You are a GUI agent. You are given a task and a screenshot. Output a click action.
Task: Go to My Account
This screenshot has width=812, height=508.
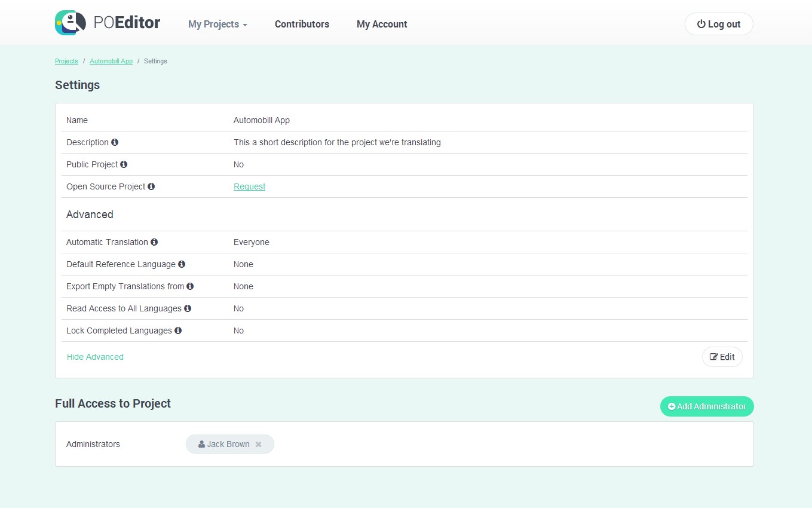pyautogui.click(x=382, y=25)
